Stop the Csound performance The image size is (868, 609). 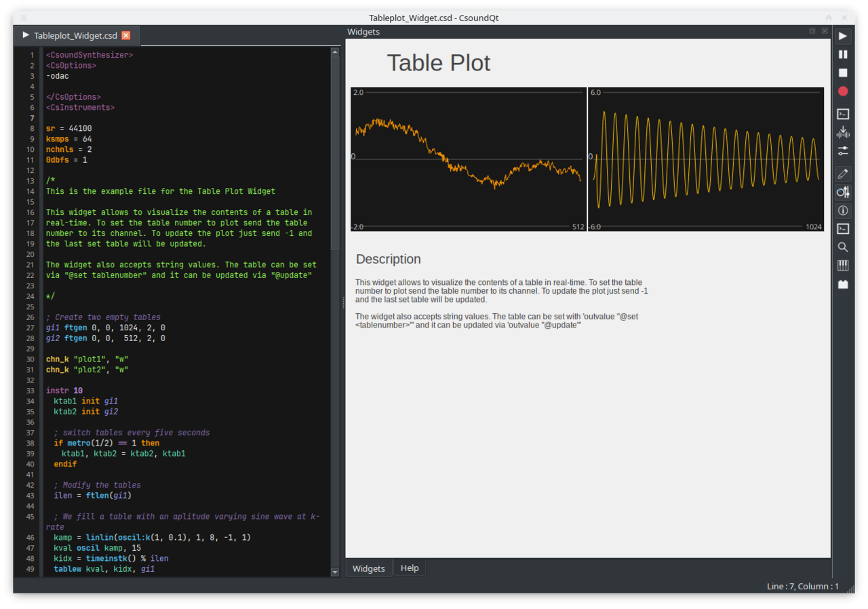coord(843,73)
